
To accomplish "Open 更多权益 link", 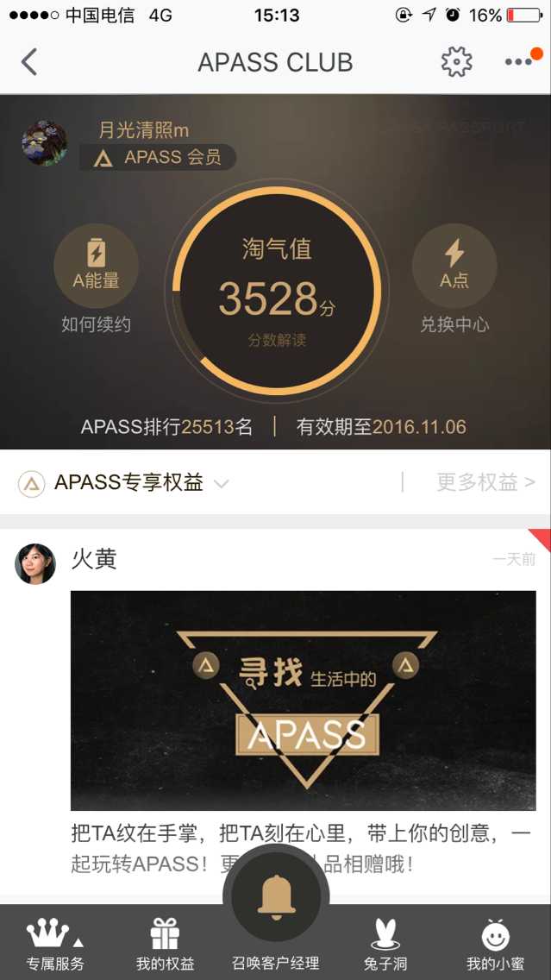I will point(486,482).
